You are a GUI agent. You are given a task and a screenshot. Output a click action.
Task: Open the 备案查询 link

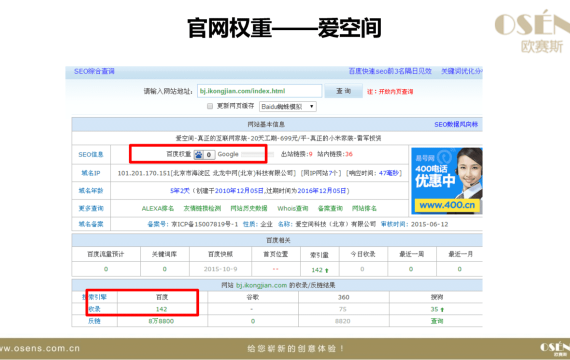click(x=330, y=208)
